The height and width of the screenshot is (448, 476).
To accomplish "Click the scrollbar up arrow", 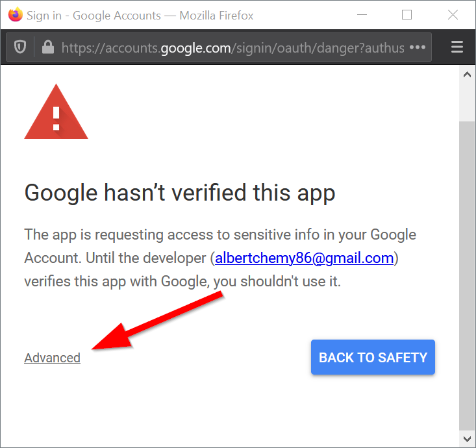I will coord(466,75).
